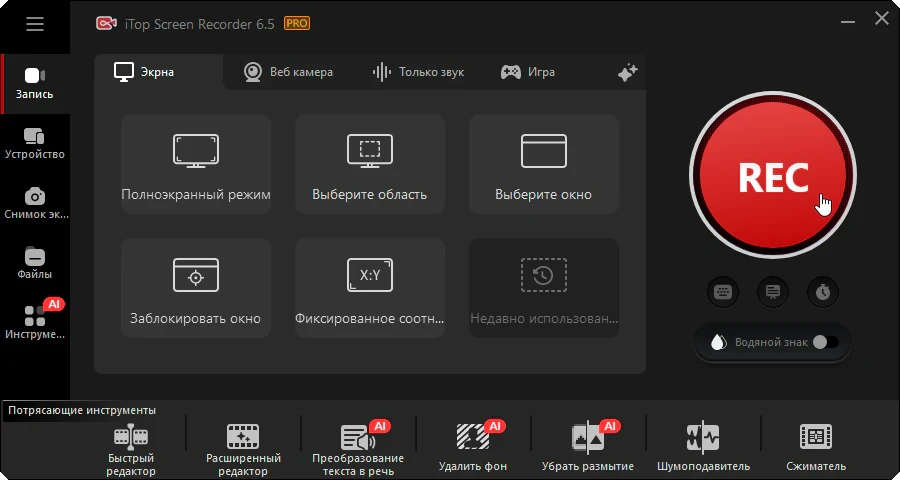Open Расширенный редактор tool

click(243, 451)
